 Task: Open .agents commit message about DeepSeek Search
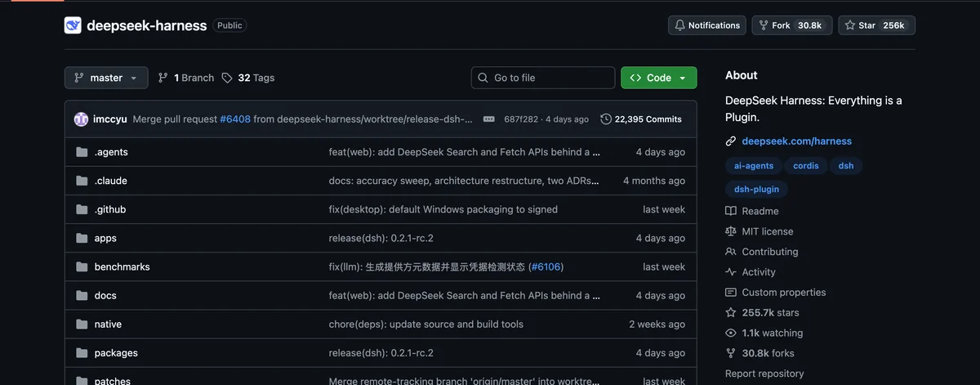pos(465,152)
